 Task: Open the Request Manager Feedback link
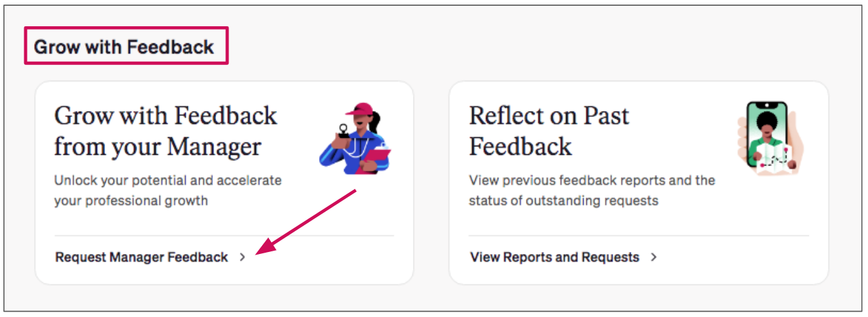141,257
